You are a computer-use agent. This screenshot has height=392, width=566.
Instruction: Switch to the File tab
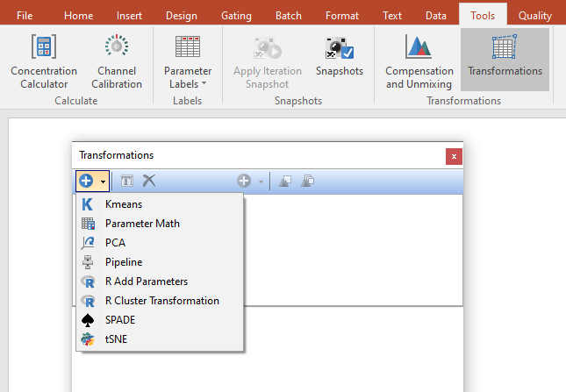pos(25,16)
